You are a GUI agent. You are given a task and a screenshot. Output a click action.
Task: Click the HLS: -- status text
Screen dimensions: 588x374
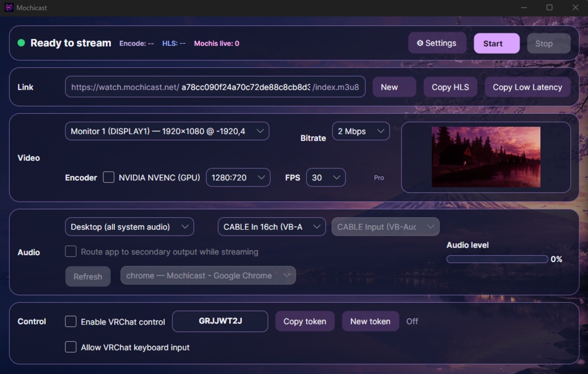[x=173, y=44]
